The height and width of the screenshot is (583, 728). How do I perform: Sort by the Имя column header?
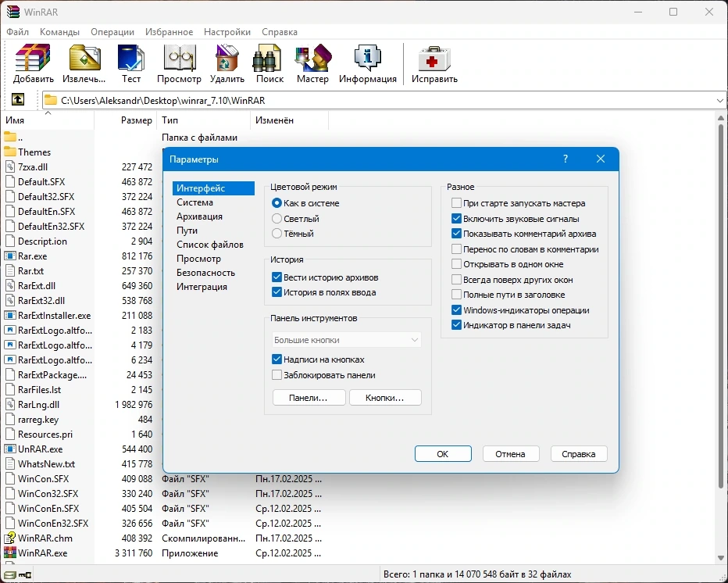(x=48, y=120)
